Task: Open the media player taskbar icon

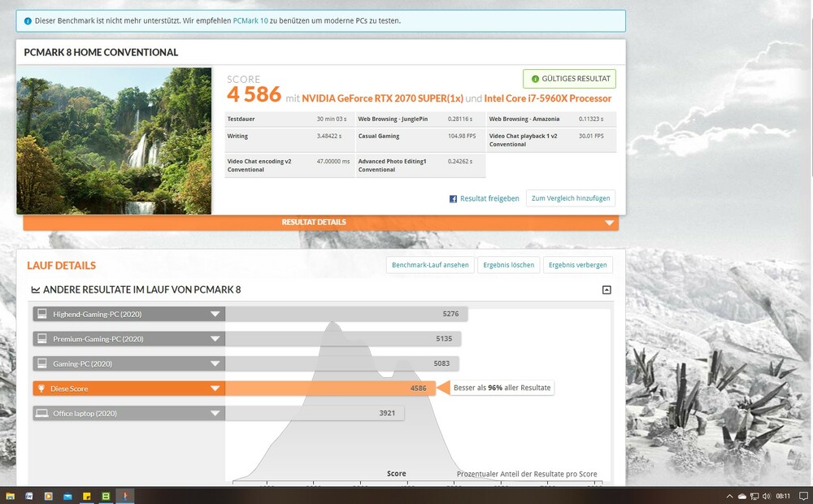Action: [x=48, y=496]
